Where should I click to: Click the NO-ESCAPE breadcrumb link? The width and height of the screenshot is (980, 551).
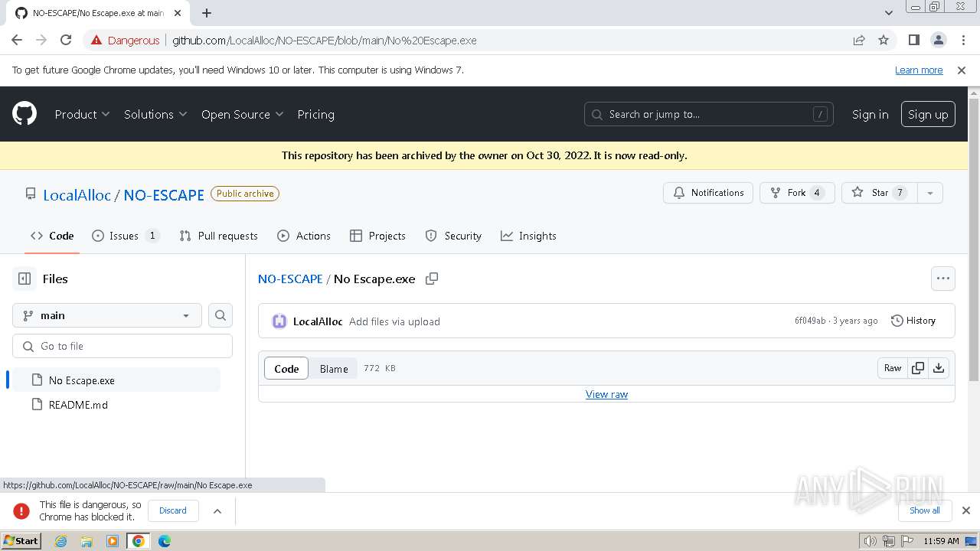(x=290, y=279)
